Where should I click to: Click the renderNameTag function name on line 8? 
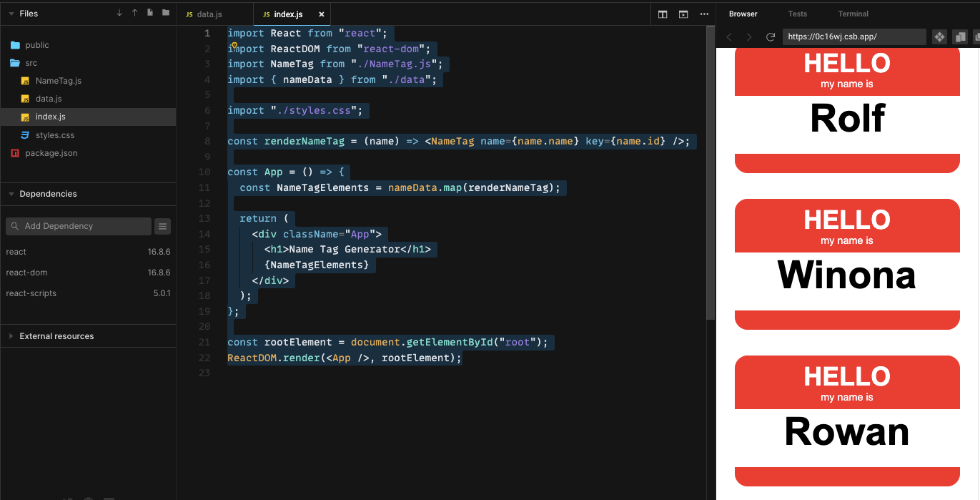pos(305,142)
